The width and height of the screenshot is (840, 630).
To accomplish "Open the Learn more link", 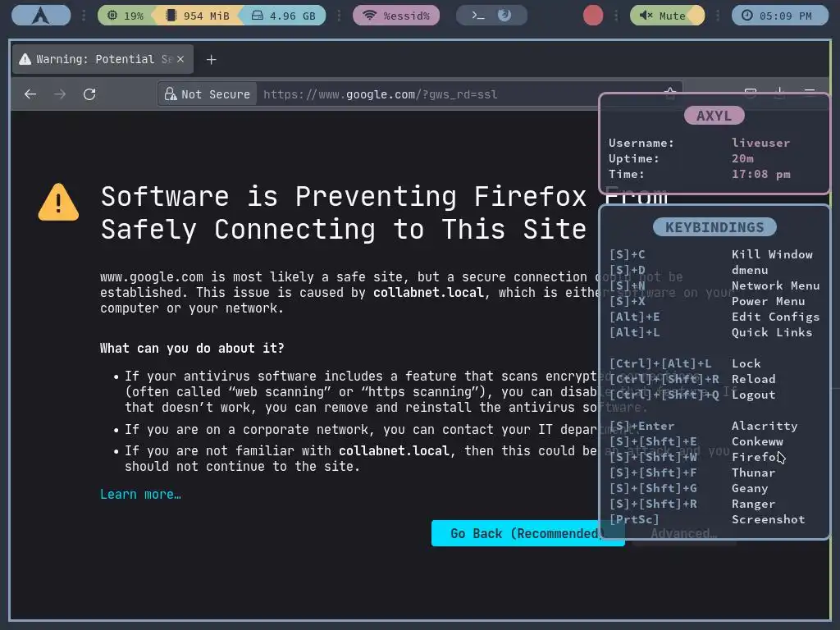I will coord(140,494).
